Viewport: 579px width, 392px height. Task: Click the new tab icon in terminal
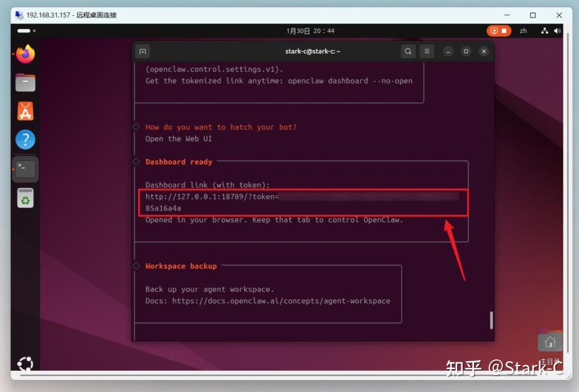coord(142,51)
